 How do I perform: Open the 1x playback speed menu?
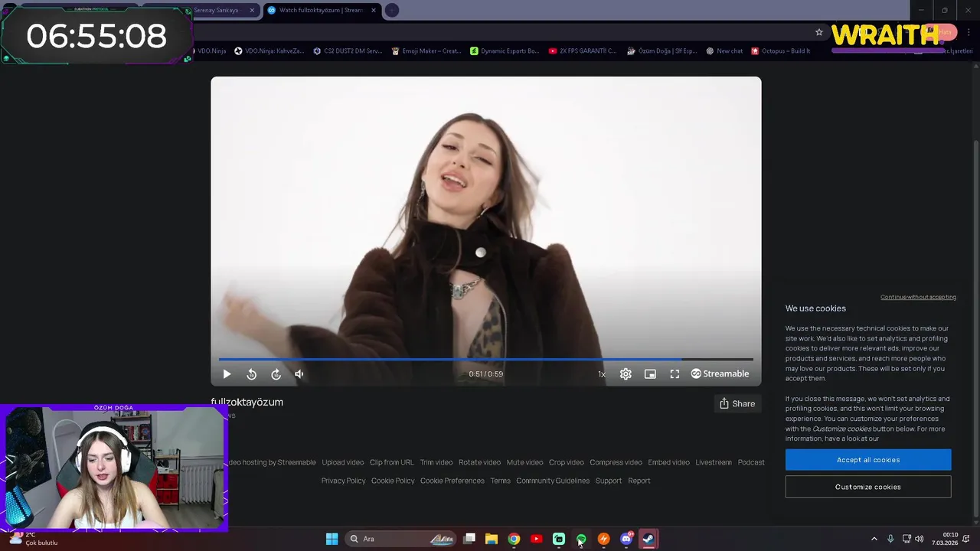click(602, 374)
